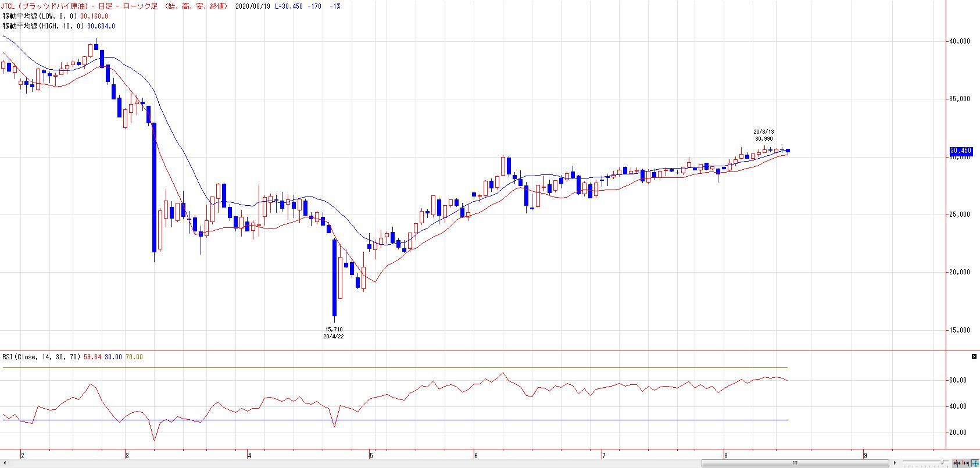980x468 pixels.
Task: Click the widen chart spacing icon
Action: [965, 463]
